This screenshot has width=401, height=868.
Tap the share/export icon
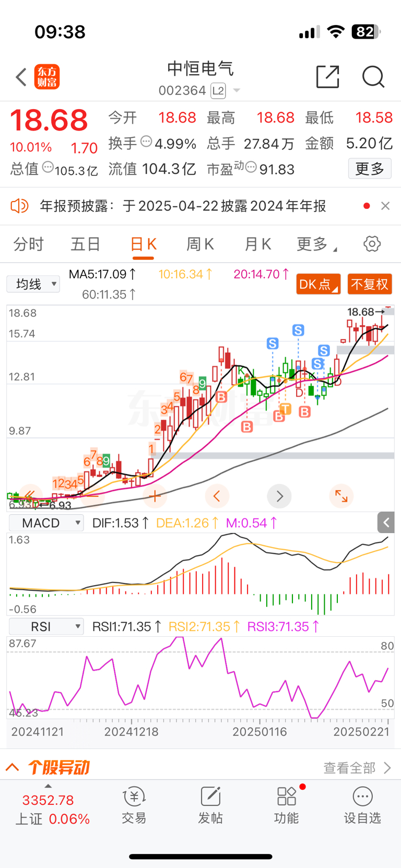pyautogui.click(x=328, y=77)
